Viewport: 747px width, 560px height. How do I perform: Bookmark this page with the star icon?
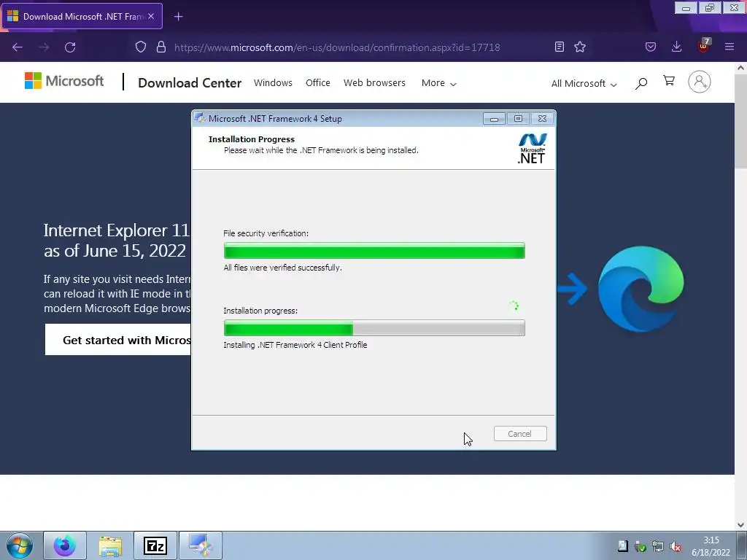coord(580,47)
